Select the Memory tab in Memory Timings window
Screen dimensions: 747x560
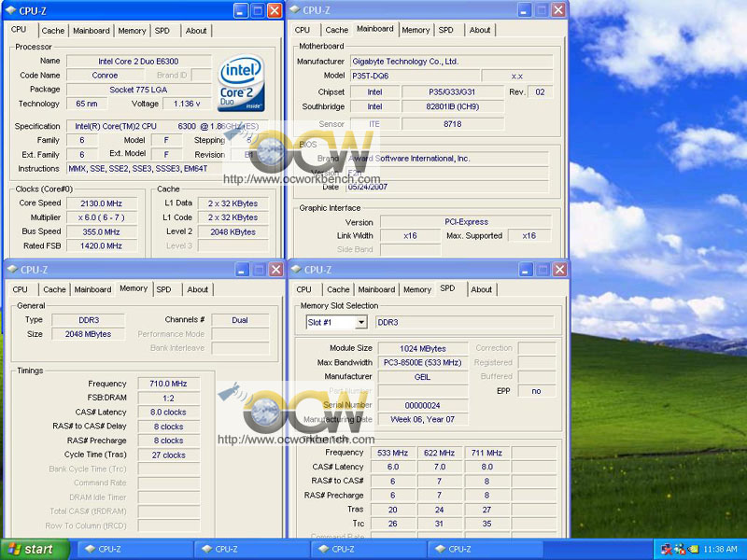134,288
